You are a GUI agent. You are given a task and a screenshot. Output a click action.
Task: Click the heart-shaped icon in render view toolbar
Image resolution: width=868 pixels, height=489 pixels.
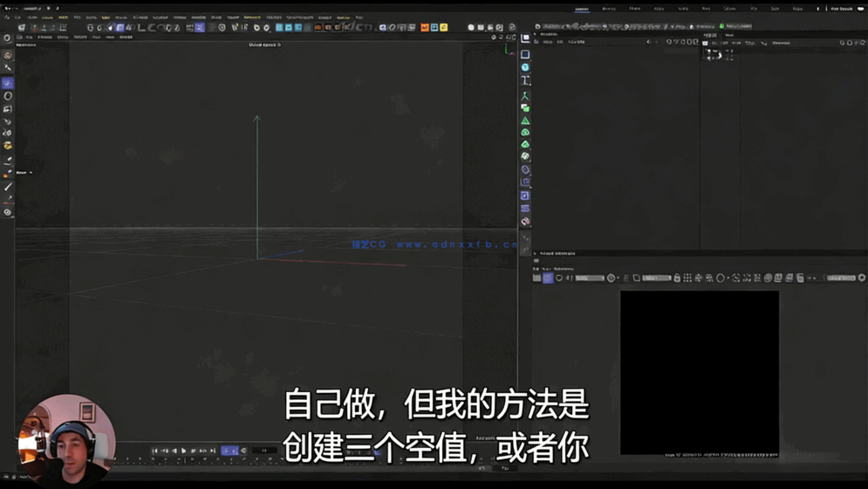click(559, 278)
